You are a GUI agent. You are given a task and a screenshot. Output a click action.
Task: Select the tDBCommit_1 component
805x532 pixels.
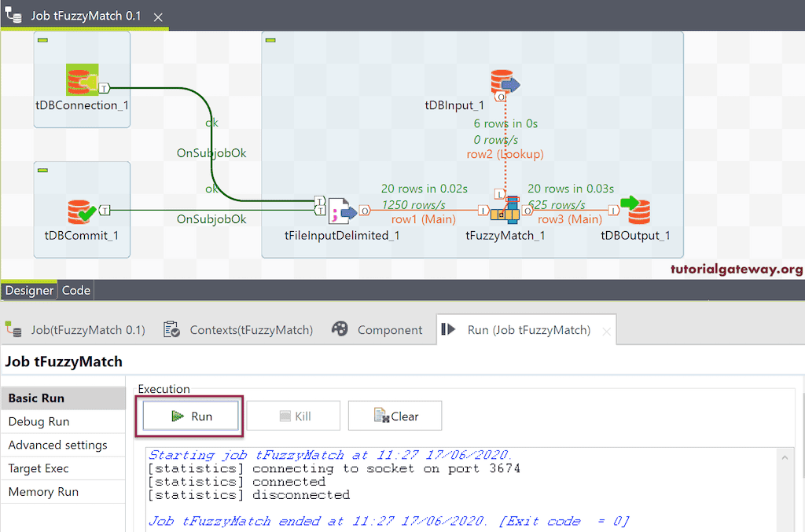81,210
